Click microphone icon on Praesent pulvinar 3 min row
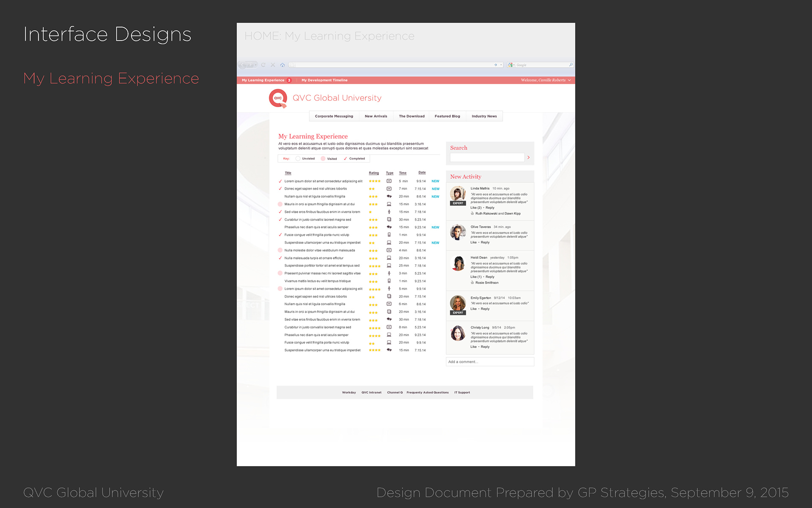 389,273
